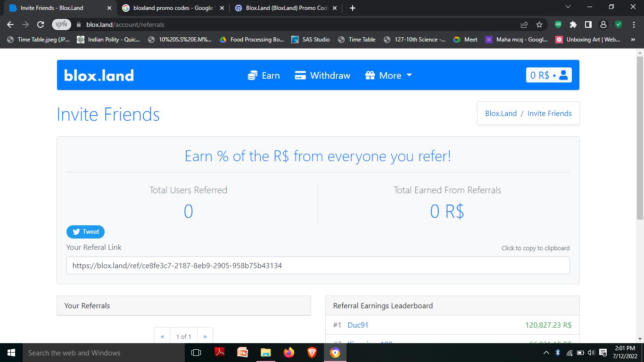Open Duc91 leaderboard profile

[x=358, y=325]
